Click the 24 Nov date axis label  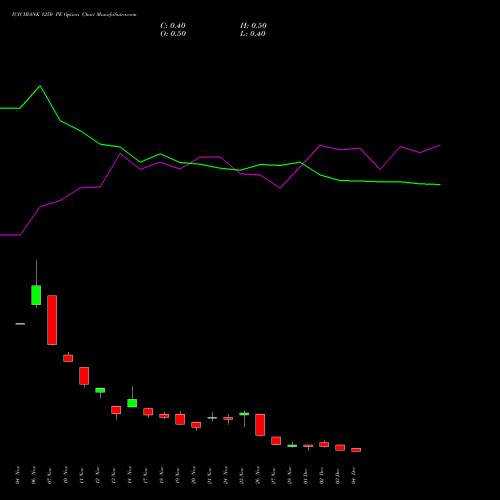(226, 476)
